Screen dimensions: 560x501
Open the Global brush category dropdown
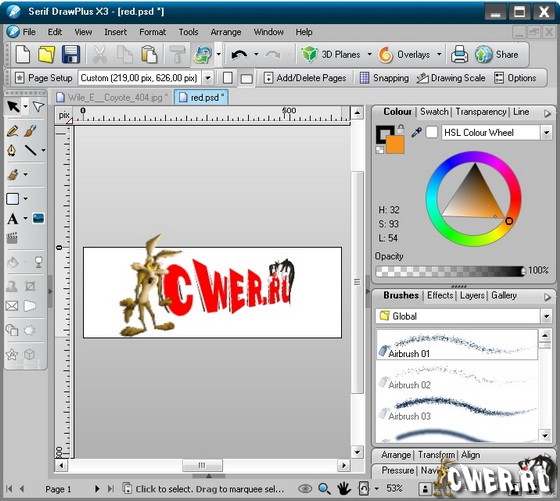click(546, 316)
